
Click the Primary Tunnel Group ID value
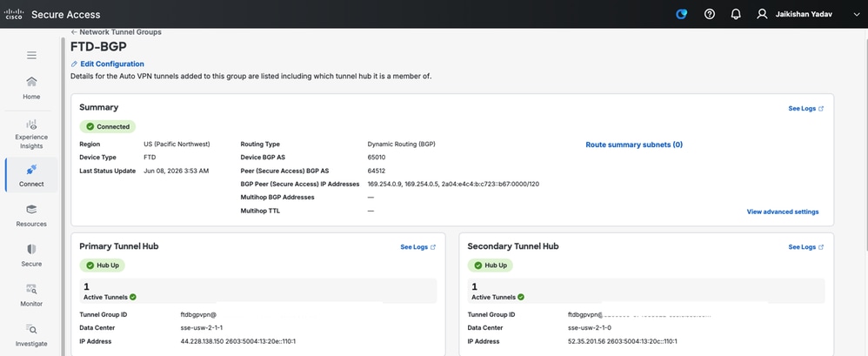point(198,314)
